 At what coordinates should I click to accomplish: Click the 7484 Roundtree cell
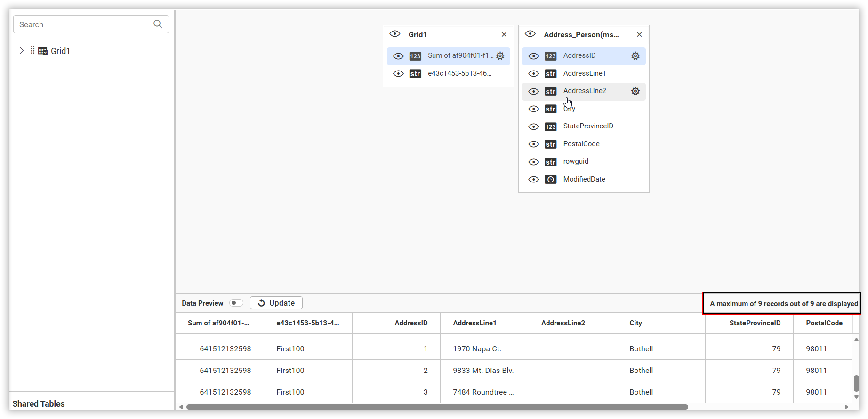[x=484, y=392]
